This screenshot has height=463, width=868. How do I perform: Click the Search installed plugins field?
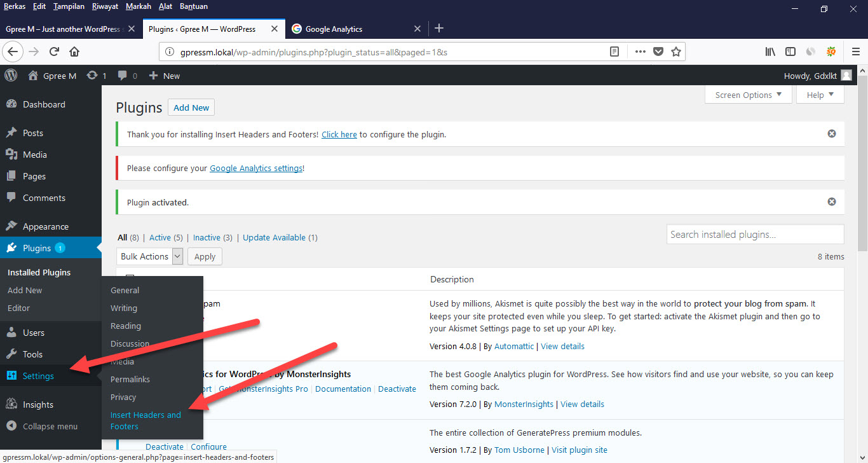pyautogui.click(x=755, y=234)
